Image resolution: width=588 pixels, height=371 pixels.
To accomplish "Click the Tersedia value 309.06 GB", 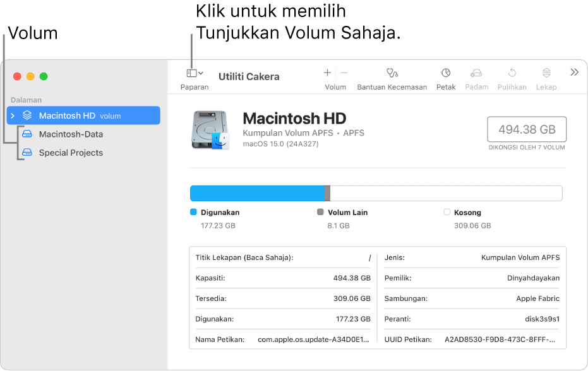I will [x=352, y=298].
